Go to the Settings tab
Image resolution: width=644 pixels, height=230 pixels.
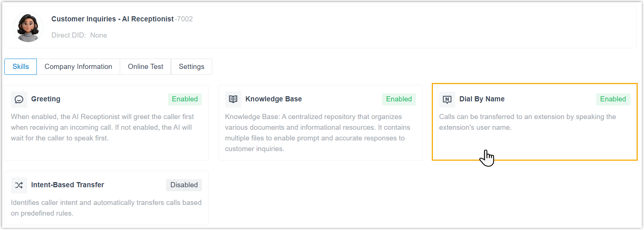click(191, 67)
